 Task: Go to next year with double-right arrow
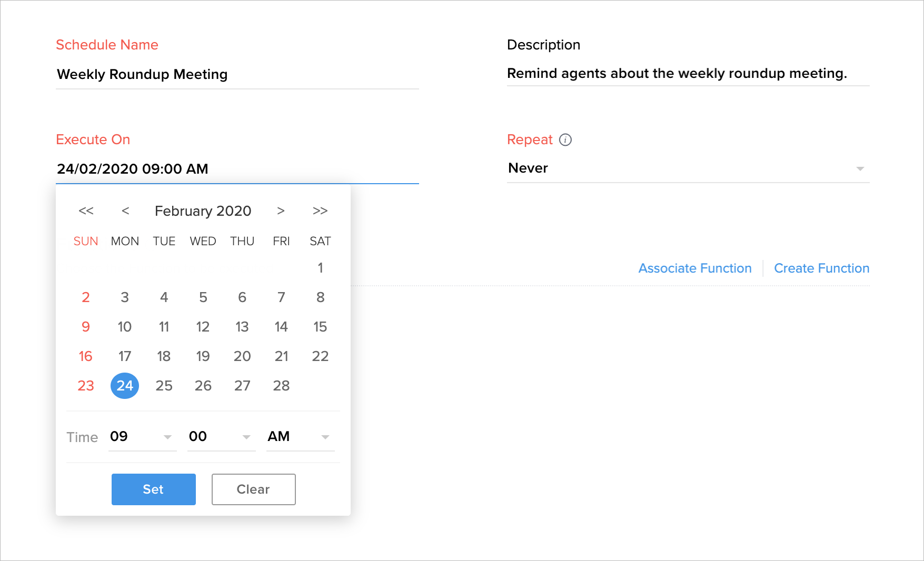(x=320, y=211)
